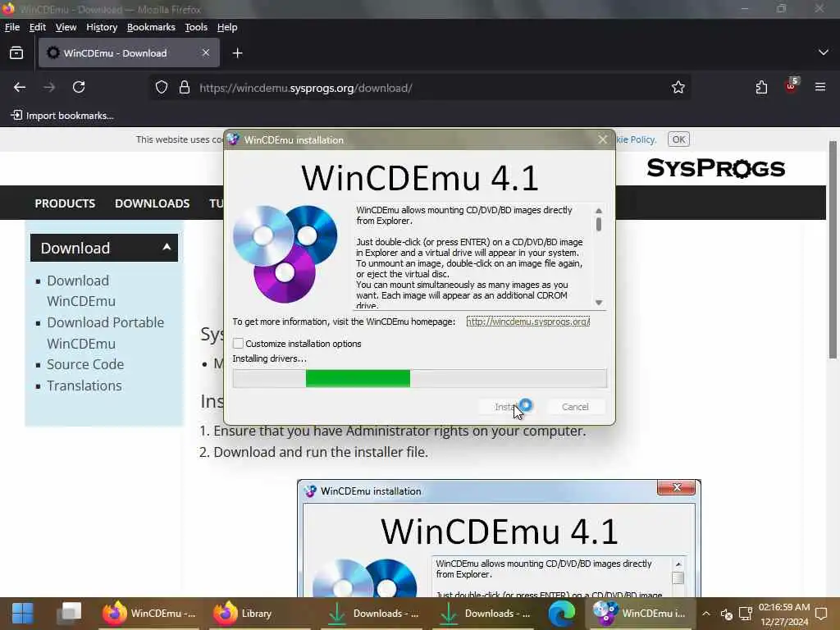The height and width of the screenshot is (630, 840).
Task: Click the greyed Install button in installer
Action: point(507,407)
